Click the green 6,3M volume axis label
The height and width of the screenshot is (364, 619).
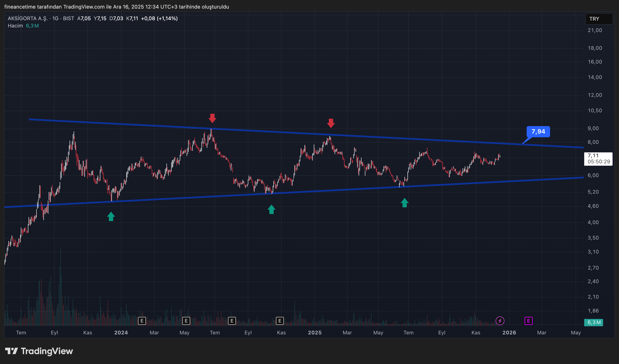[x=593, y=322]
